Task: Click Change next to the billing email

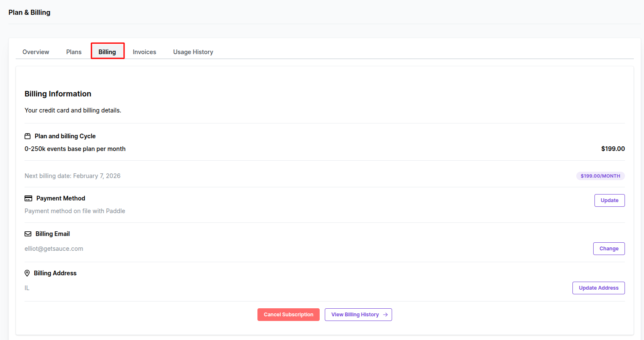Action: (x=609, y=249)
